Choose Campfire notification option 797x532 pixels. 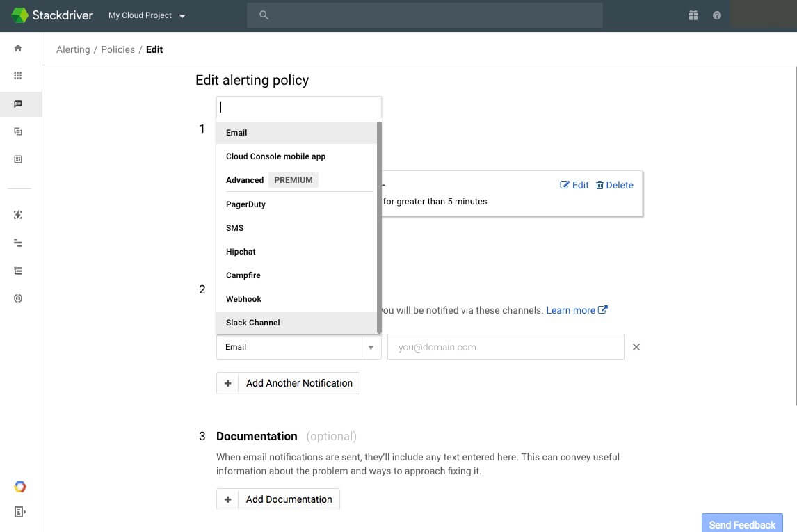[296, 275]
